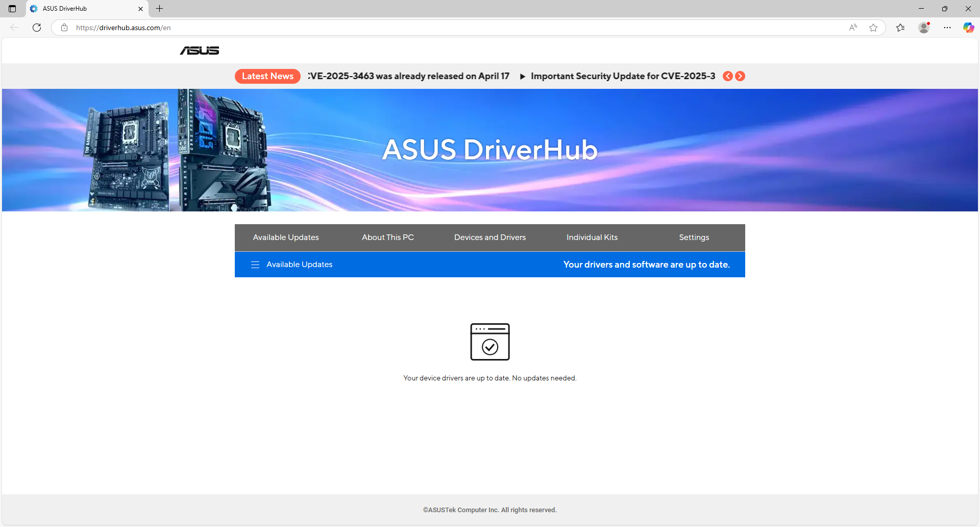Screen dimensions: 980x527
Task: Open the About This PC tab
Action: coord(388,237)
